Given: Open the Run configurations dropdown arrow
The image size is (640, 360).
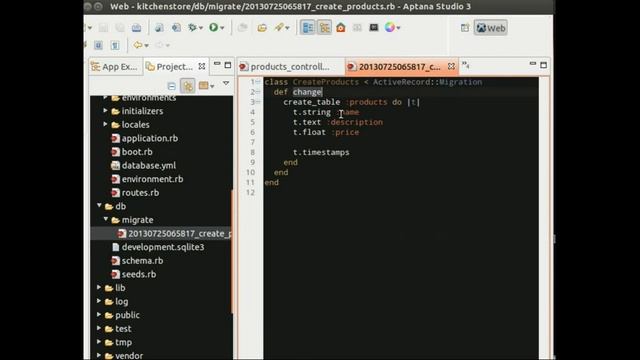Looking at the screenshot, I should click(x=222, y=28).
